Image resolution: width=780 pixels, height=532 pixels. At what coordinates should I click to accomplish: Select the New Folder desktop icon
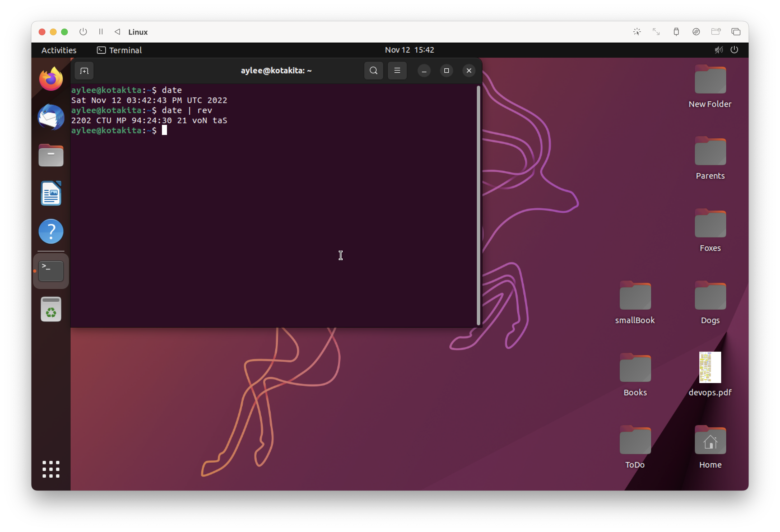coord(710,87)
